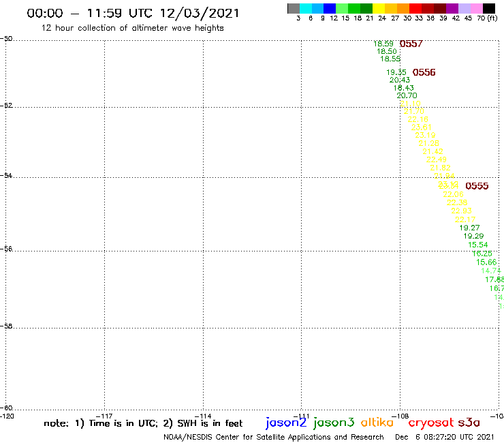Viewport: 504px width, 443px height.
Task: Click the wave height value 20.43
Action: (x=400, y=80)
